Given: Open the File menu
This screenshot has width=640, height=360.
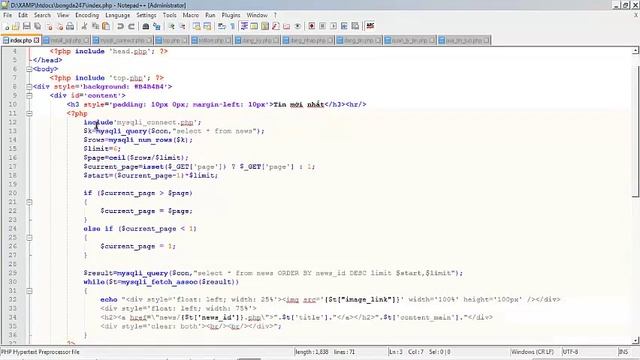Looking at the screenshot, I should point(7,15).
